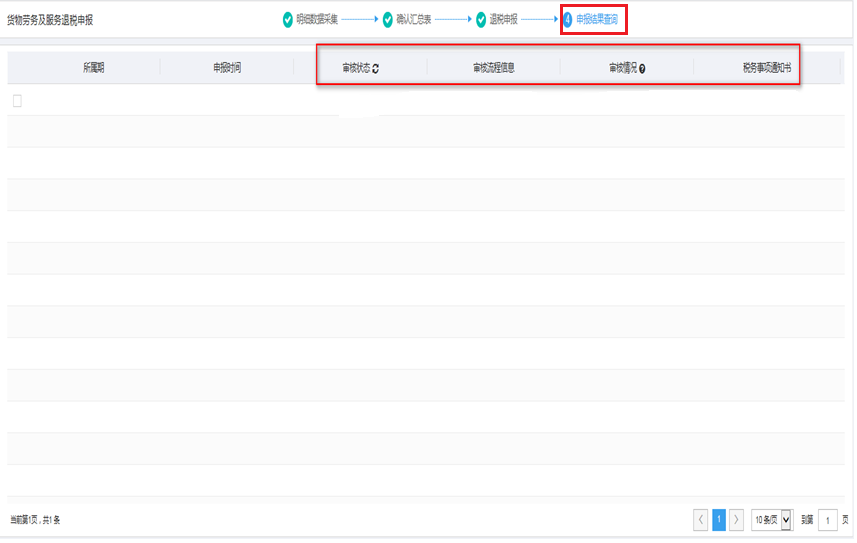
Task: Focus the jump-to-page number input
Action: point(828,519)
